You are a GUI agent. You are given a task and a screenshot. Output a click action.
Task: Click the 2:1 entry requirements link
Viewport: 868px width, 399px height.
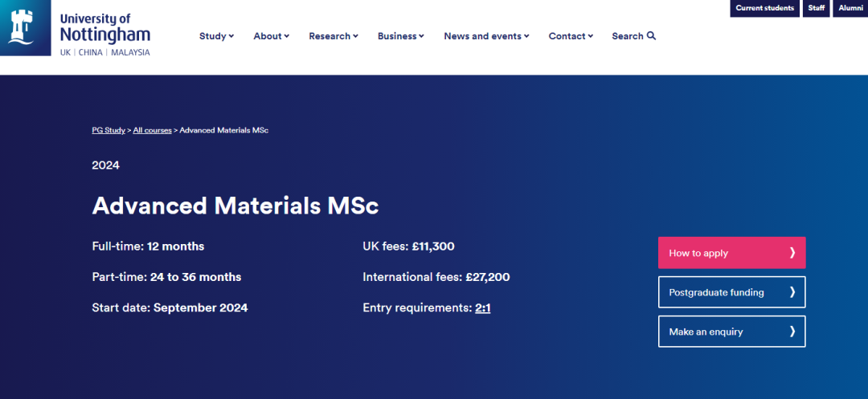pos(483,307)
